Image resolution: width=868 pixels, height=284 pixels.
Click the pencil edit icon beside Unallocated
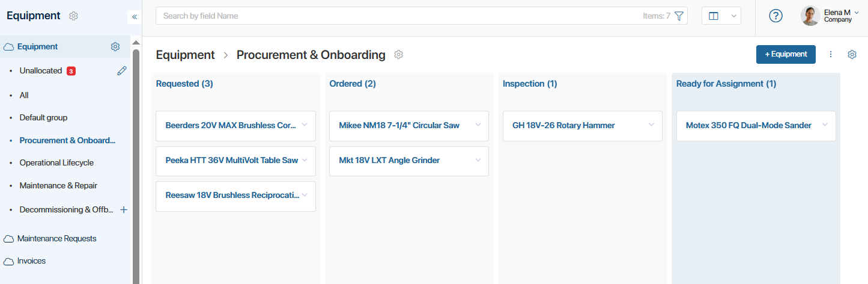point(122,71)
